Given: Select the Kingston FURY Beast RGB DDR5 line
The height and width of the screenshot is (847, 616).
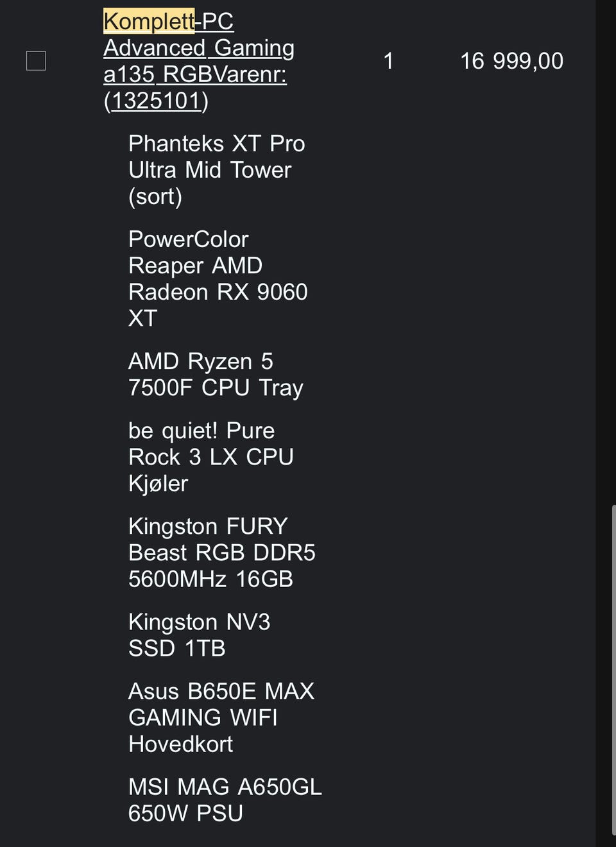Looking at the screenshot, I should tap(221, 552).
